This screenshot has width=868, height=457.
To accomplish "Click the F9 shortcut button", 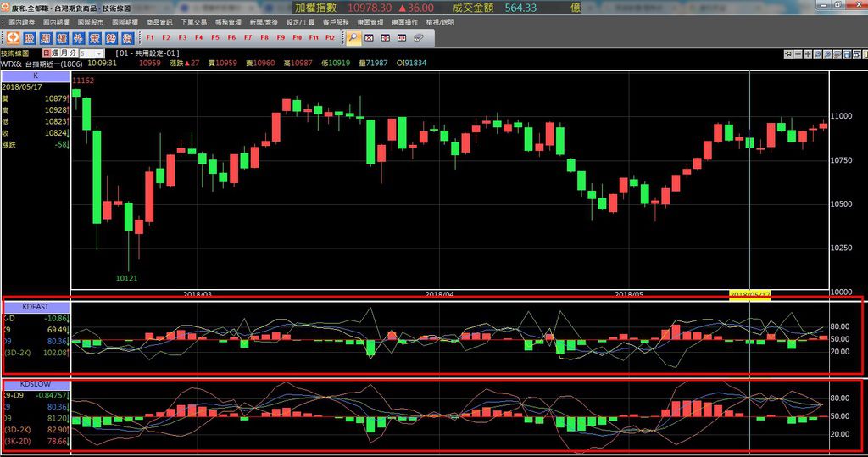I will click(x=281, y=37).
